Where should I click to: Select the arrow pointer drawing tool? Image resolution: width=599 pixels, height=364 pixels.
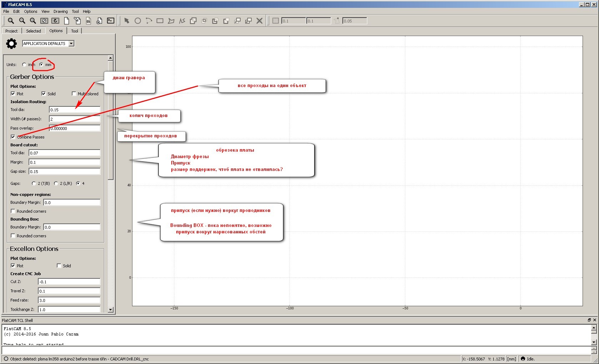pos(127,21)
